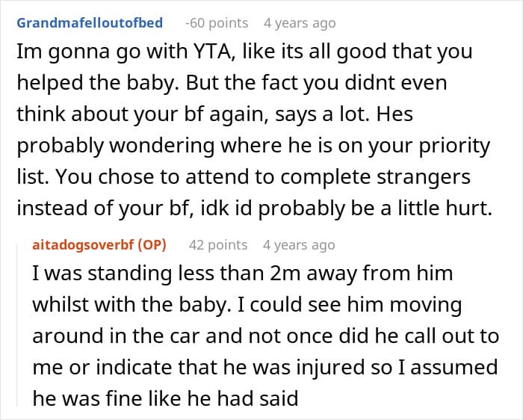Click the line starting "helped the baby. But"

click(232, 82)
